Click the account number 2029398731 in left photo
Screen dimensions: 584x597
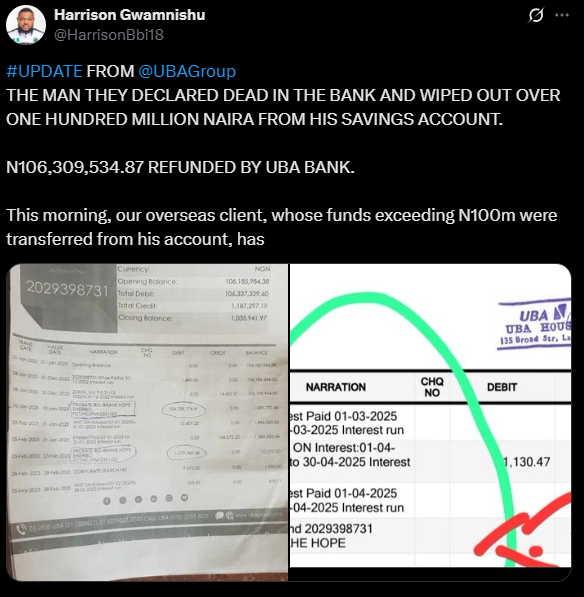pyautogui.click(x=67, y=290)
